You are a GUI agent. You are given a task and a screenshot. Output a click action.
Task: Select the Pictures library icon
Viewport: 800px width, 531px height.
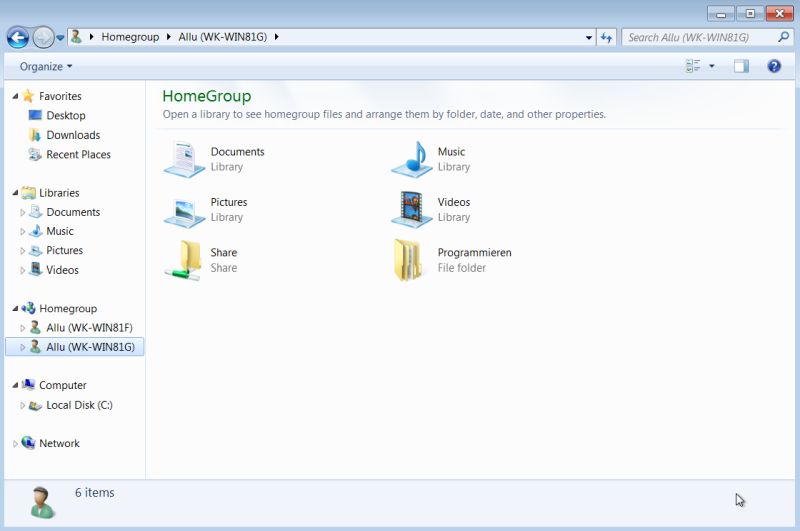pyautogui.click(x=184, y=212)
